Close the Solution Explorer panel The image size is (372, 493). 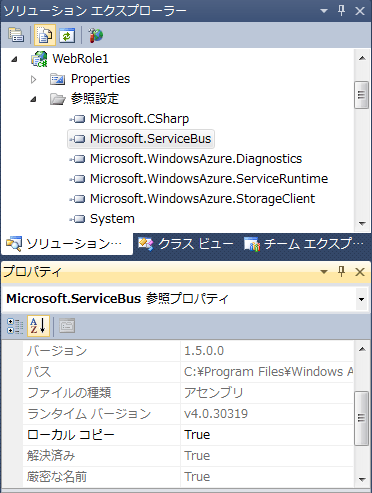point(360,11)
